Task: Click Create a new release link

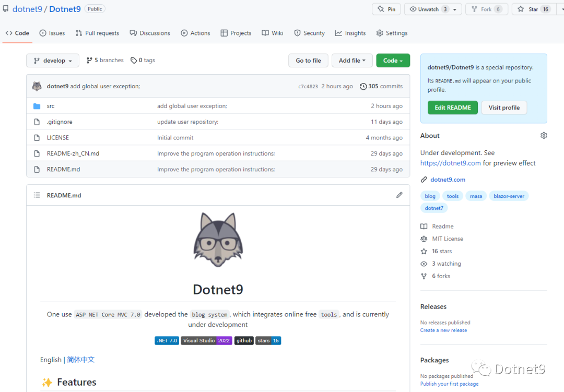Action: (443, 330)
